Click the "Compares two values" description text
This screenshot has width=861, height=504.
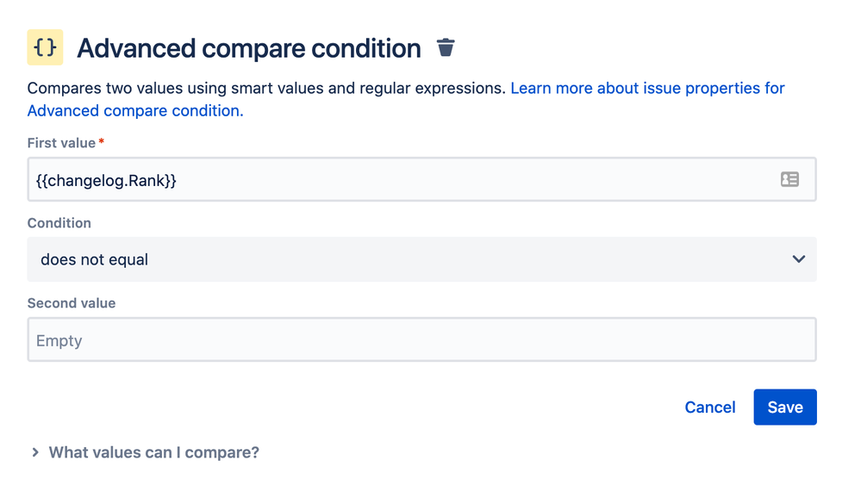[x=266, y=88]
